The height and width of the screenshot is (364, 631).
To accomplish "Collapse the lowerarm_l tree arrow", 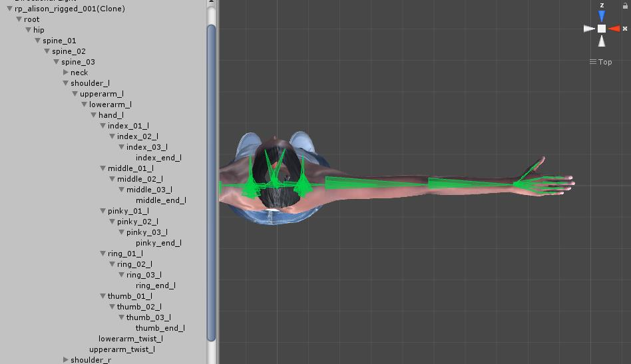I will pyautogui.click(x=84, y=104).
